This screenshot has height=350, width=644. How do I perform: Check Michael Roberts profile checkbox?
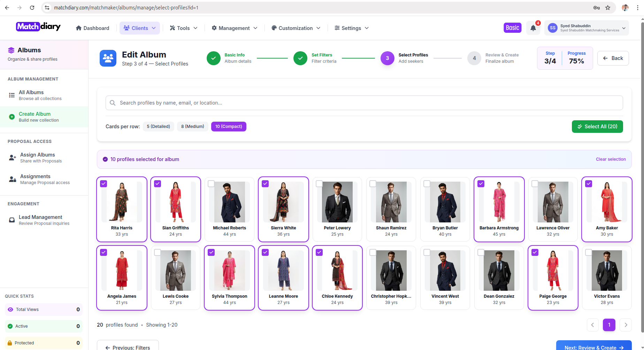pyautogui.click(x=211, y=184)
